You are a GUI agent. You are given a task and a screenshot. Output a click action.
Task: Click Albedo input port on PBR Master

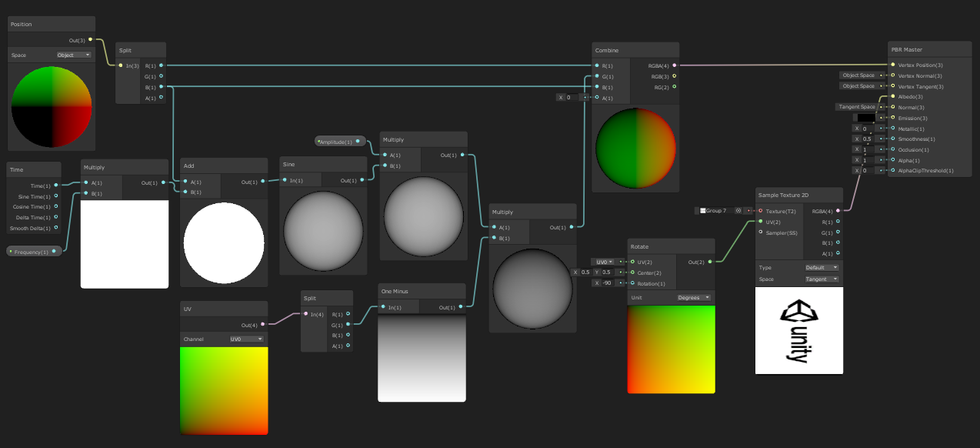click(893, 97)
